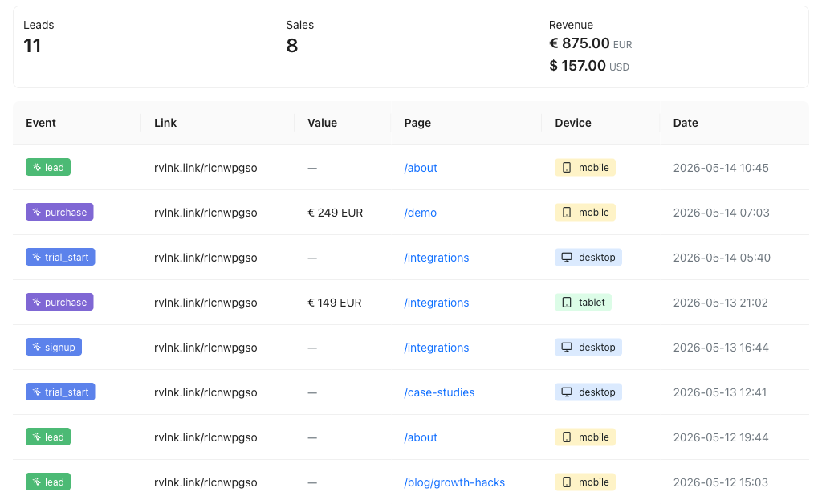
Task: Click the date 2026-05-14 07:03
Action: click(722, 213)
